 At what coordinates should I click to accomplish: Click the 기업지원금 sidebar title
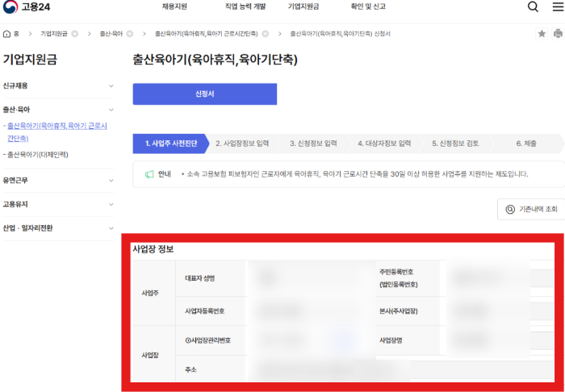(x=30, y=60)
